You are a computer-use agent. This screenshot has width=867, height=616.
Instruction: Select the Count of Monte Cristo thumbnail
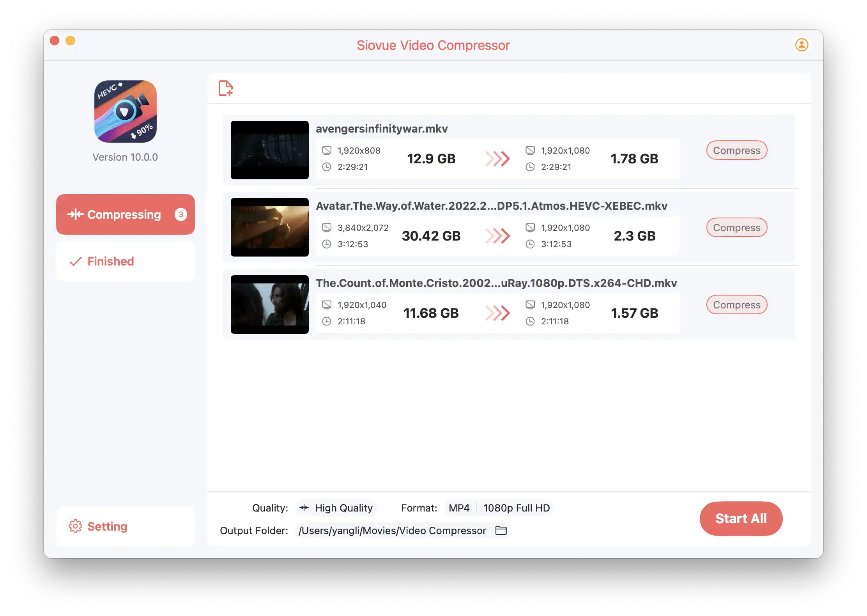click(x=269, y=304)
